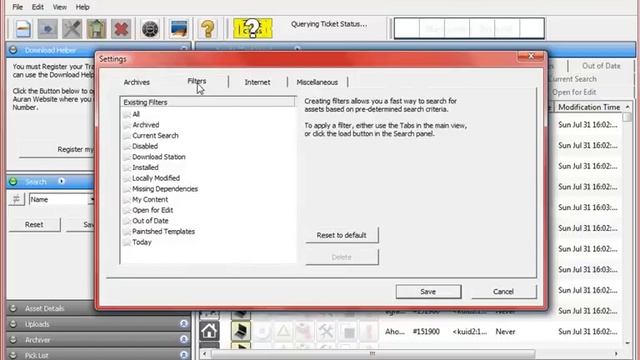
Task: Click the round icon right of Archiver
Action: click(184, 340)
